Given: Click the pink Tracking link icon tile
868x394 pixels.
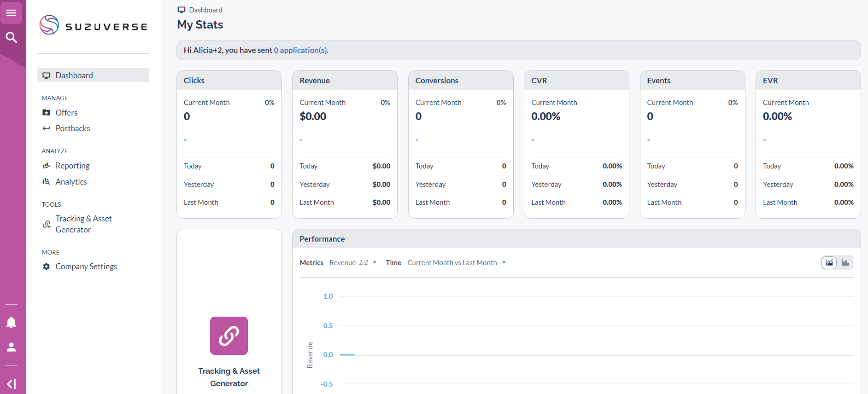Looking at the screenshot, I should pos(229,336).
